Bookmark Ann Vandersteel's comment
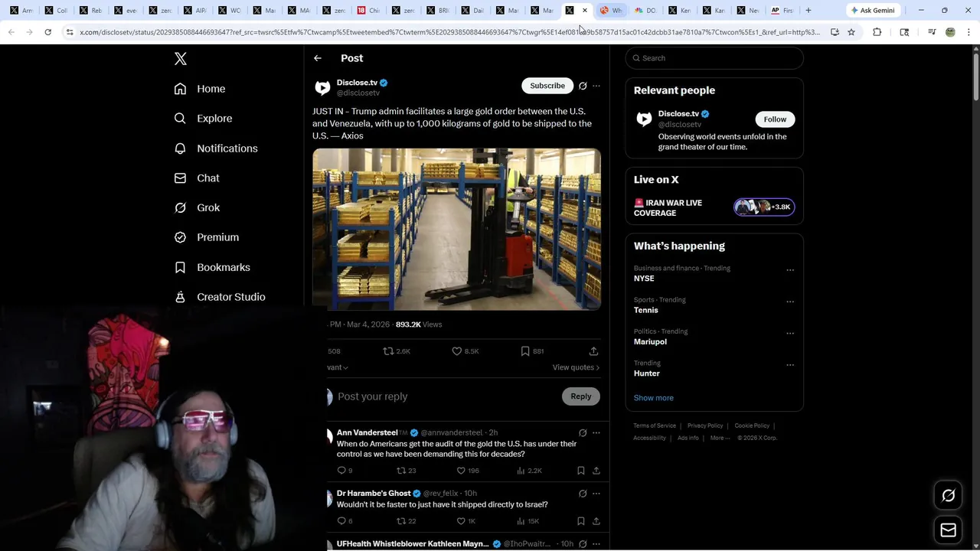Viewport: 980px width, 551px height. click(581, 471)
